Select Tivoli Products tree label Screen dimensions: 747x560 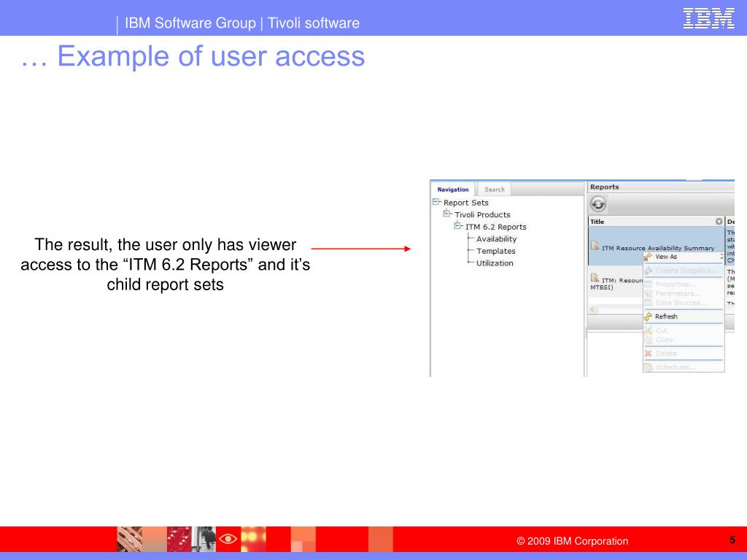(x=482, y=215)
